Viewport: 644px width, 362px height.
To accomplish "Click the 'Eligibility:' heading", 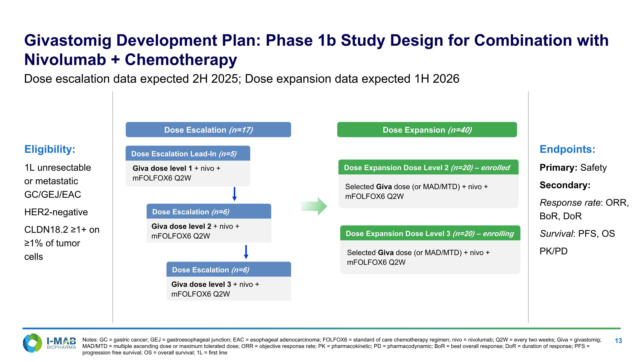I will click(50, 149).
